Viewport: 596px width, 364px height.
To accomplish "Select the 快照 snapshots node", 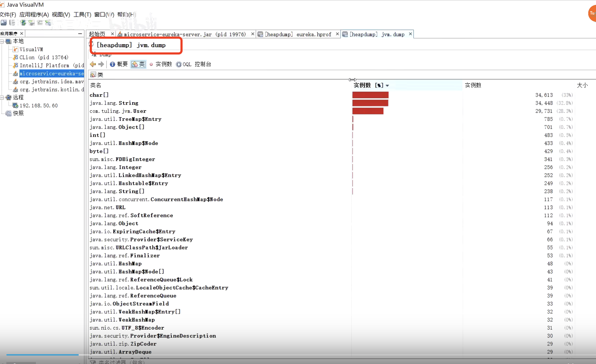I will [x=18, y=113].
